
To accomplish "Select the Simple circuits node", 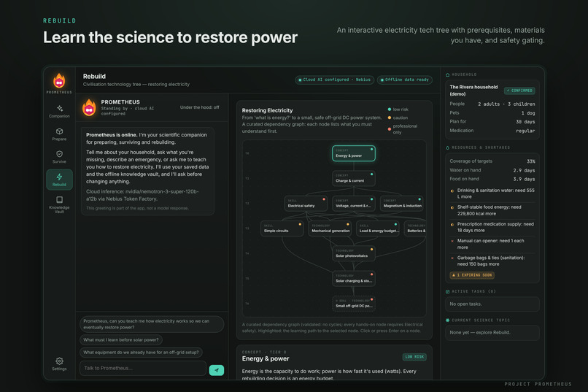I will 282,228.
